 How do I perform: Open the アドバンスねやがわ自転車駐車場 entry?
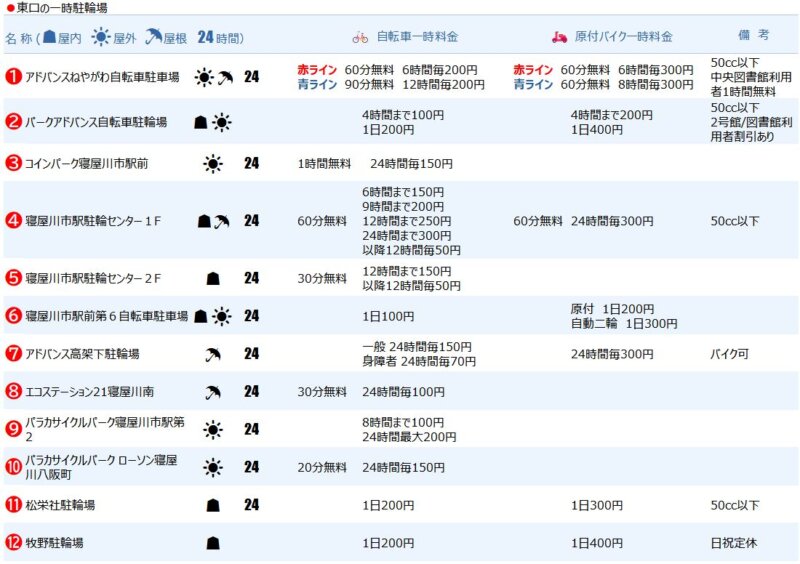coord(102,78)
